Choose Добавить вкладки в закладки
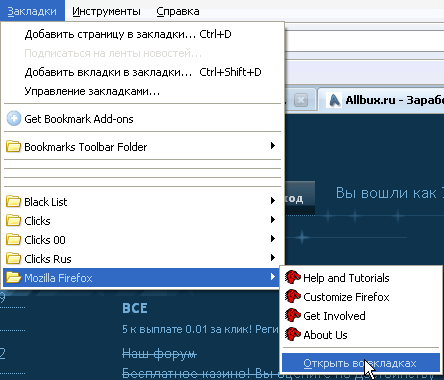 [x=143, y=72]
